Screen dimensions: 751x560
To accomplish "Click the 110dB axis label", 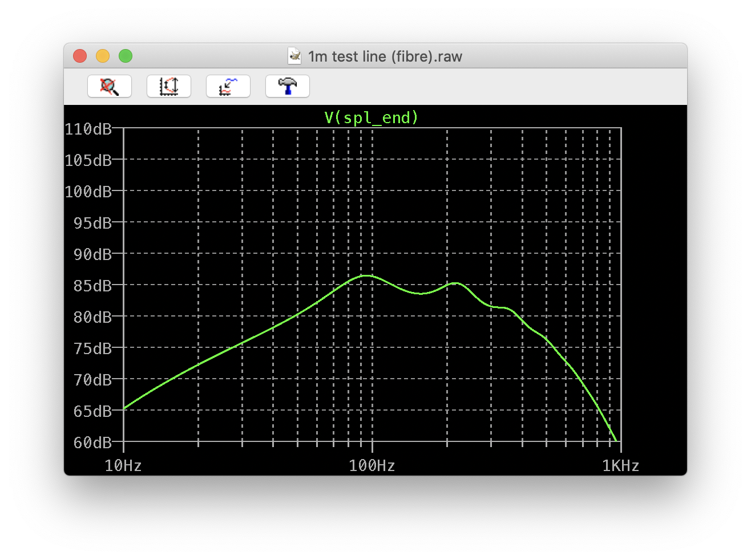I will 88,129.
